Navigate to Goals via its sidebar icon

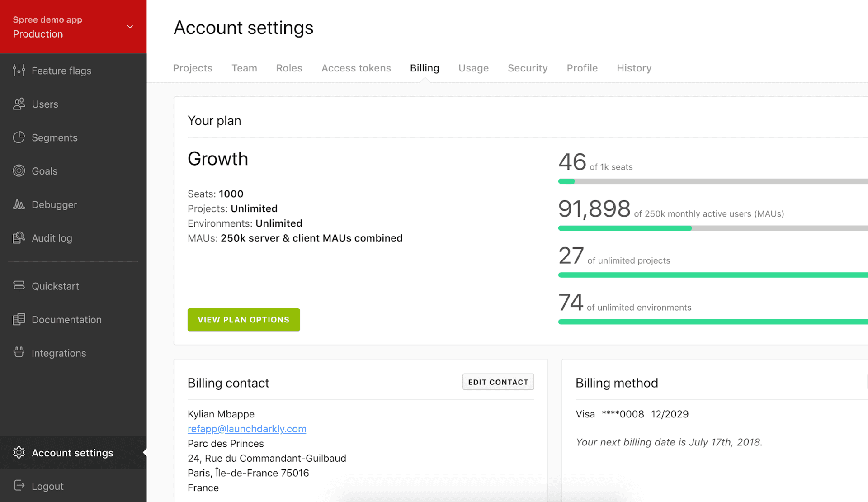tap(19, 171)
